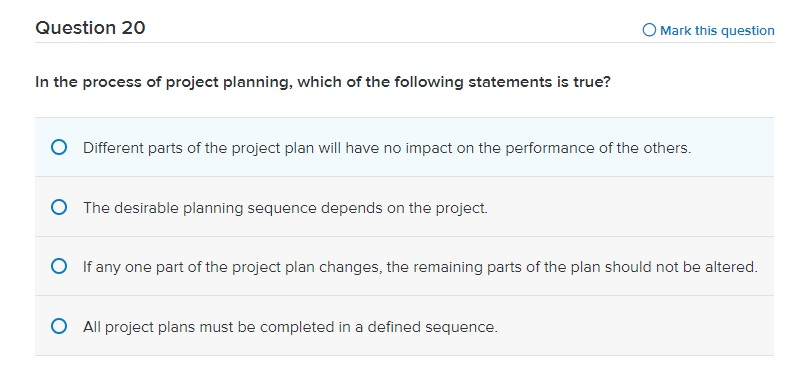810x390 pixels.
Task: Click blank space right of "defined sequence." answer
Action: tap(635, 327)
